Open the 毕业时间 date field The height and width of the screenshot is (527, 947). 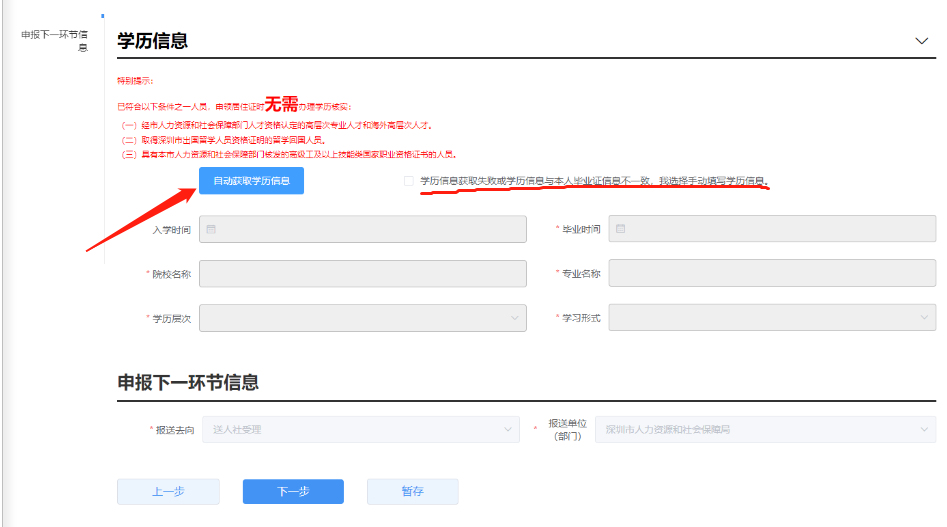(772, 229)
